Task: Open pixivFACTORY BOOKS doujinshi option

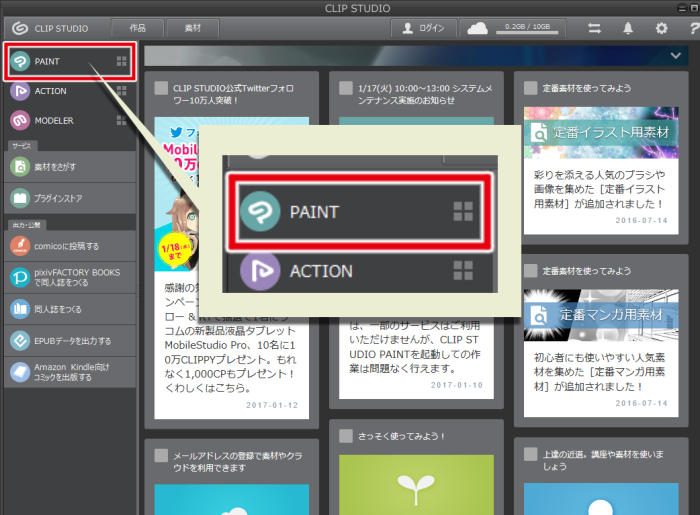Action: [70, 278]
